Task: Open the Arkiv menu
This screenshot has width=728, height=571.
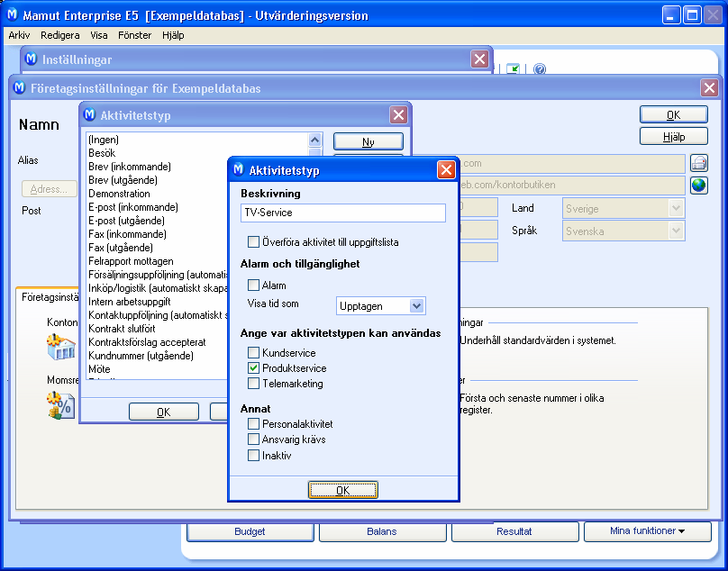Action: pyautogui.click(x=19, y=35)
